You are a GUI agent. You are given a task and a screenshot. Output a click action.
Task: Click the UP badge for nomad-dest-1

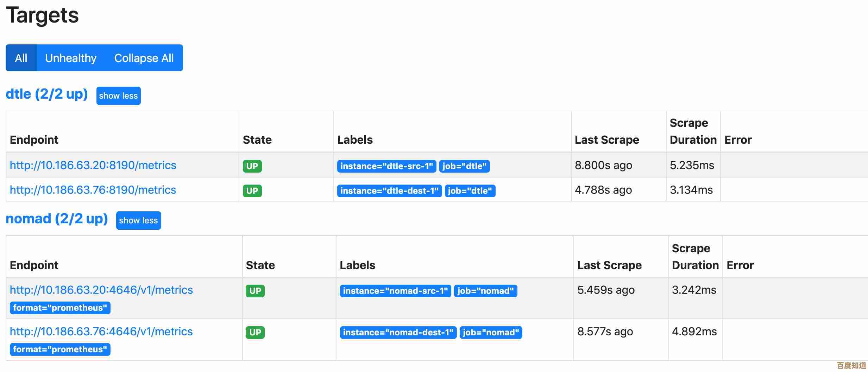(x=255, y=333)
